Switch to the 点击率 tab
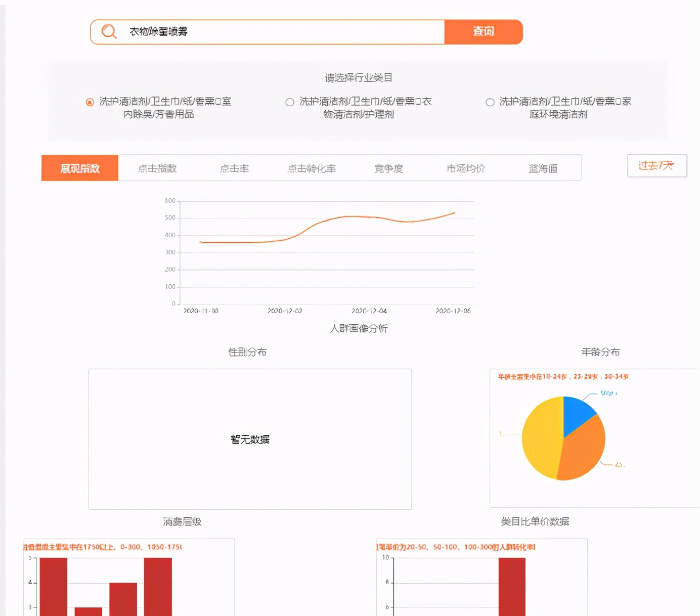 click(x=234, y=168)
